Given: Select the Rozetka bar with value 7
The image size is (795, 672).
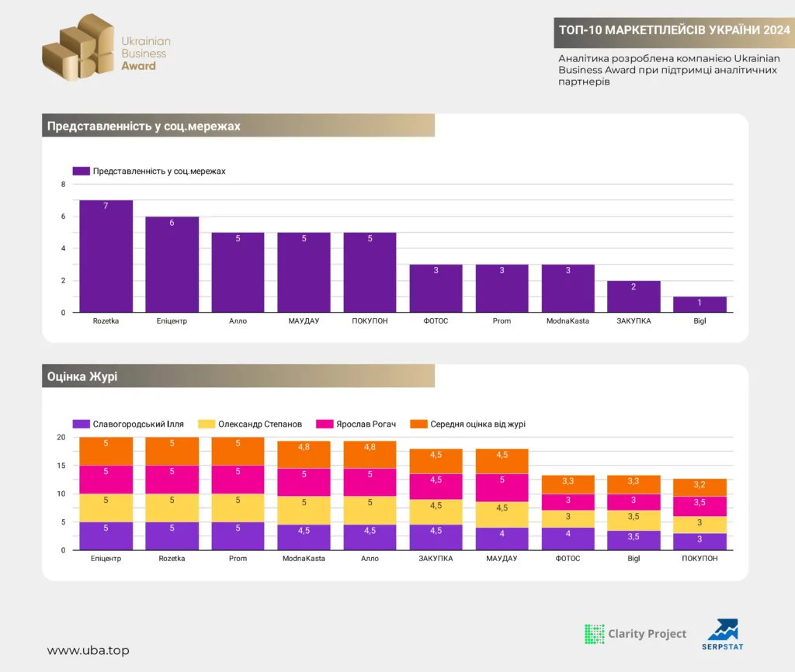Looking at the screenshot, I should click(106, 256).
